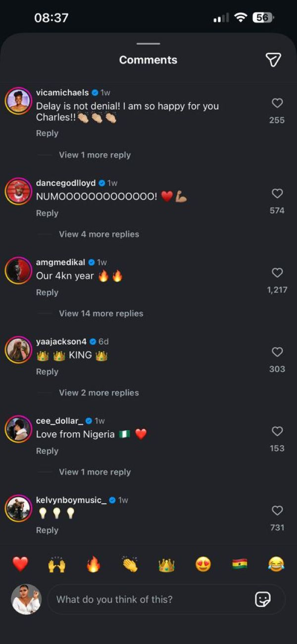This screenshot has height=644, width=297.
Task: Expand 14 more replies under amgmedikal
Action: point(101,313)
